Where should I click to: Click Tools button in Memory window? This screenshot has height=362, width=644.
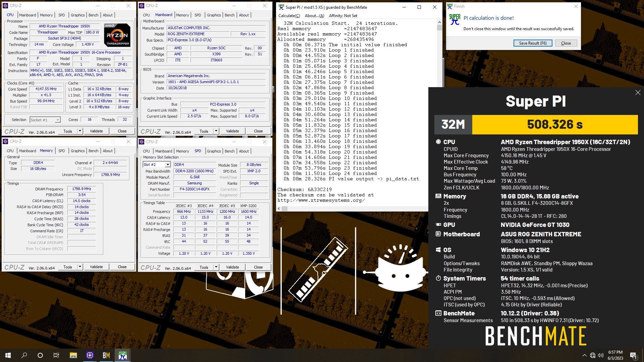(68, 267)
